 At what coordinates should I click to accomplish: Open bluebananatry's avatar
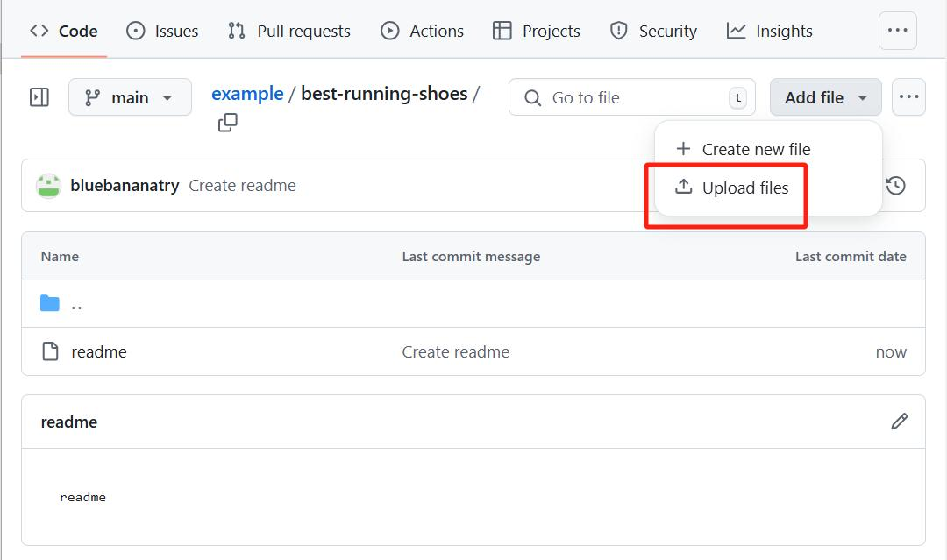coord(48,186)
